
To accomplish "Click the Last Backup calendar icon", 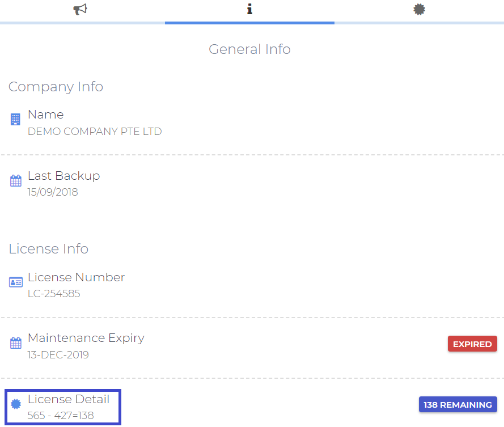I will pos(16,181).
